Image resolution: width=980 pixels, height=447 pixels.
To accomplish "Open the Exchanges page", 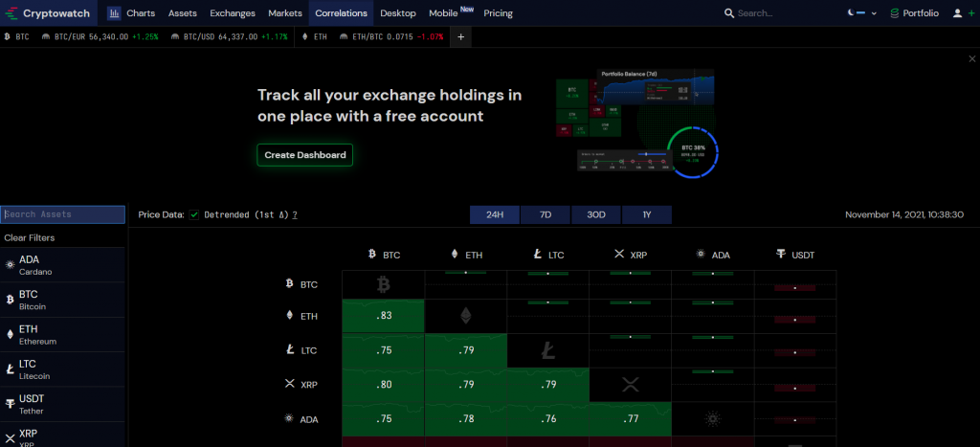I will (x=233, y=13).
